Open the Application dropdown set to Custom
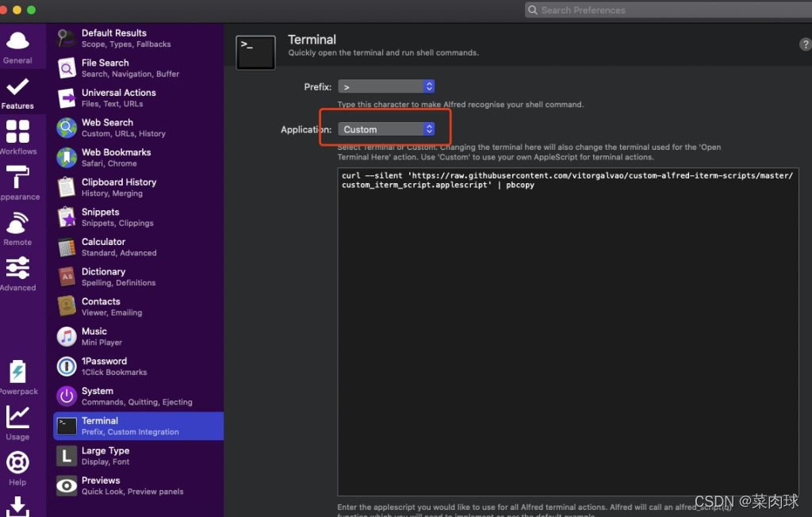Image resolution: width=812 pixels, height=517 pixels. [386, 129]
